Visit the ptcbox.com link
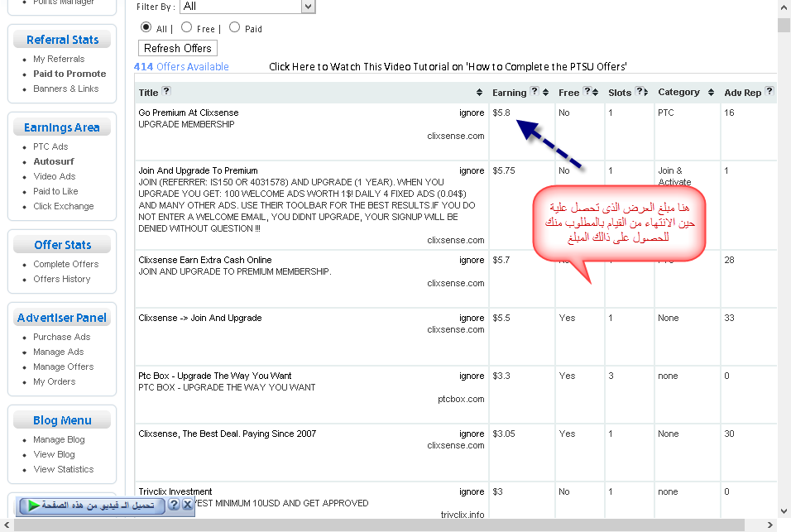The width and height of the screenshot is (791, 532). pyautogui.click(x=461, y=400)
